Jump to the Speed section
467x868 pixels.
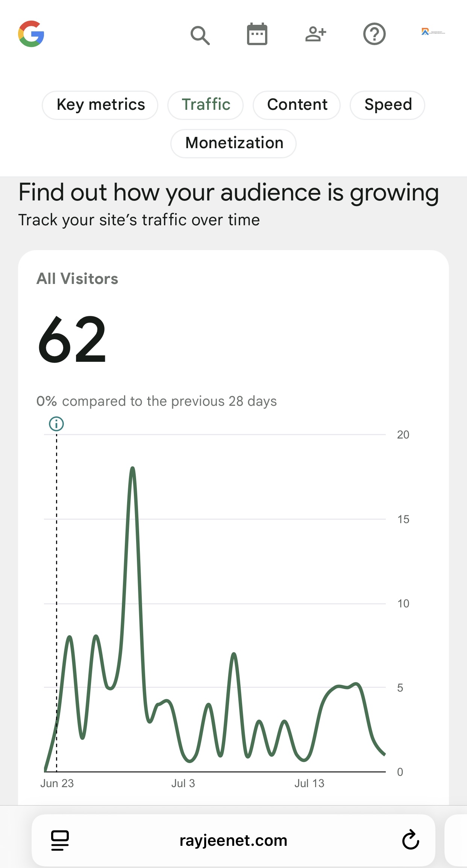coord(387,105)
